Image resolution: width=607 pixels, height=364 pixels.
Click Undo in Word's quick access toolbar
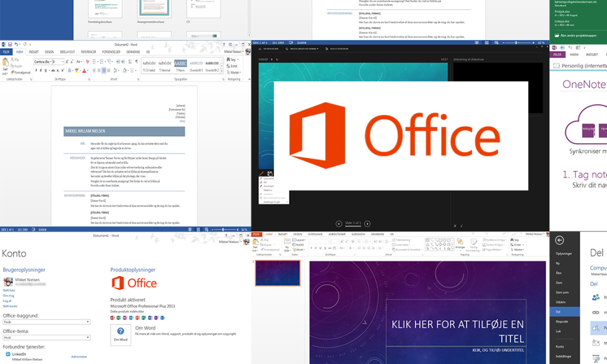pos(16,45)
